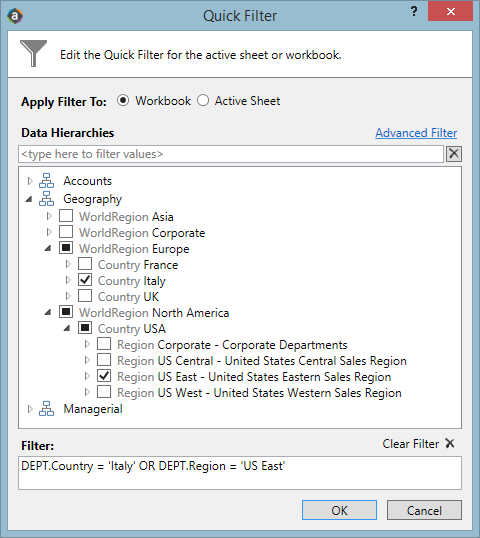This screenshot has height=538, width=480.
Task: Open help with the question mark
Action: 414,11
